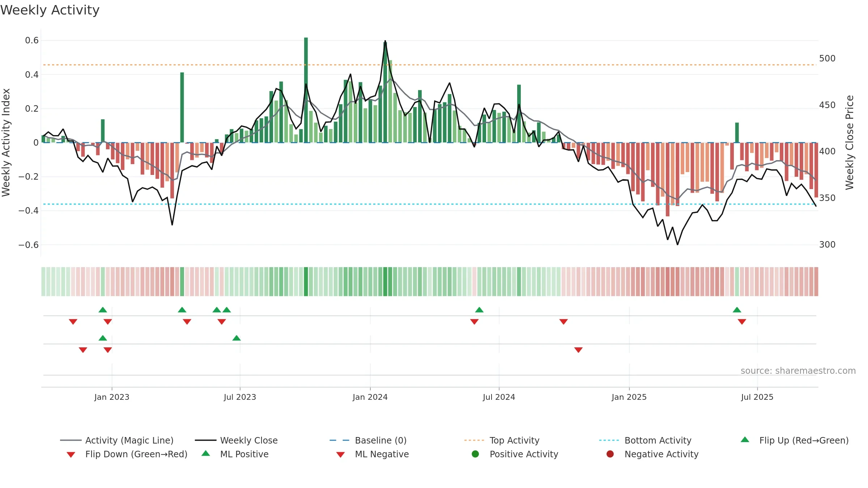
Task: Click the cyan dotted Bottom Activity legend swatch
Action: (609, 440)
